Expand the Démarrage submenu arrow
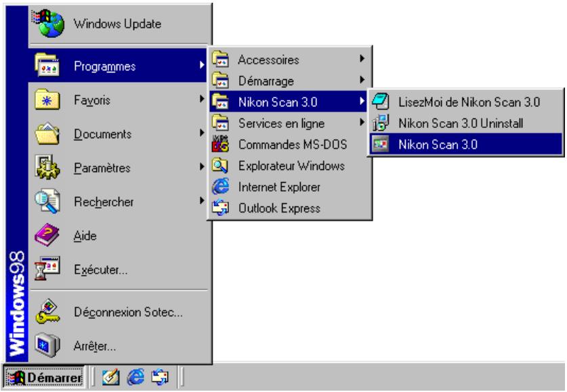This screenshot has width=567, height=392. click(x=362, y=79)
